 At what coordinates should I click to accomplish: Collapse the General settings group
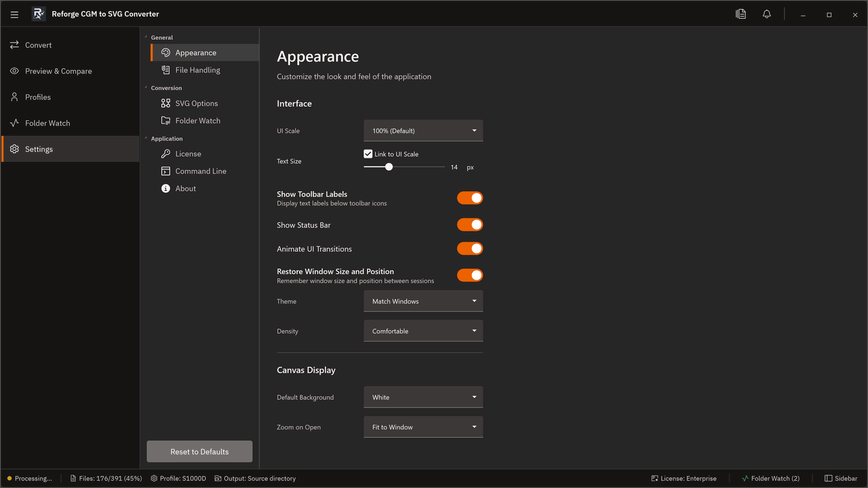[x=146, y=37]
